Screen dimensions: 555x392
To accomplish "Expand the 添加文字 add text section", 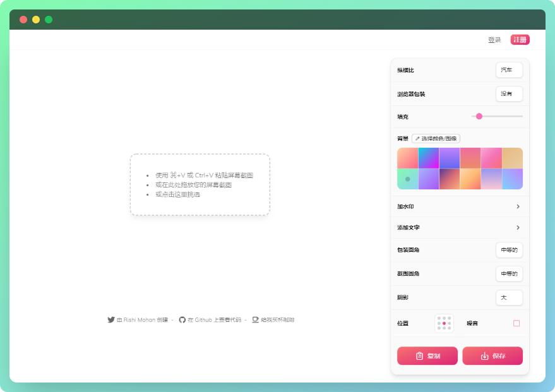I will tap(518, 227).
